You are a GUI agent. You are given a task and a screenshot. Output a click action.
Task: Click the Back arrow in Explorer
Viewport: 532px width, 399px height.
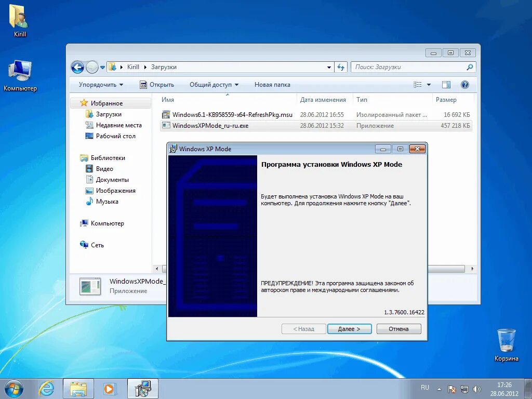(x=77, y=67)
